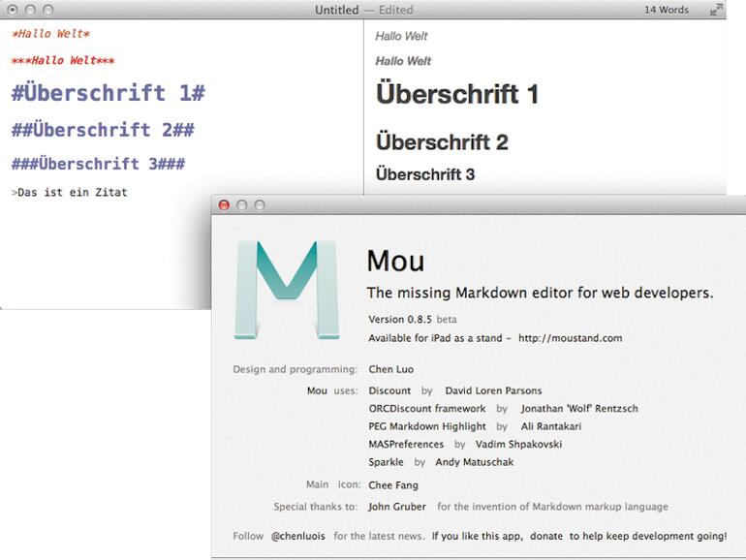Open the Discount link
This screenshot has height=560, width=746.
click(389, 390)
